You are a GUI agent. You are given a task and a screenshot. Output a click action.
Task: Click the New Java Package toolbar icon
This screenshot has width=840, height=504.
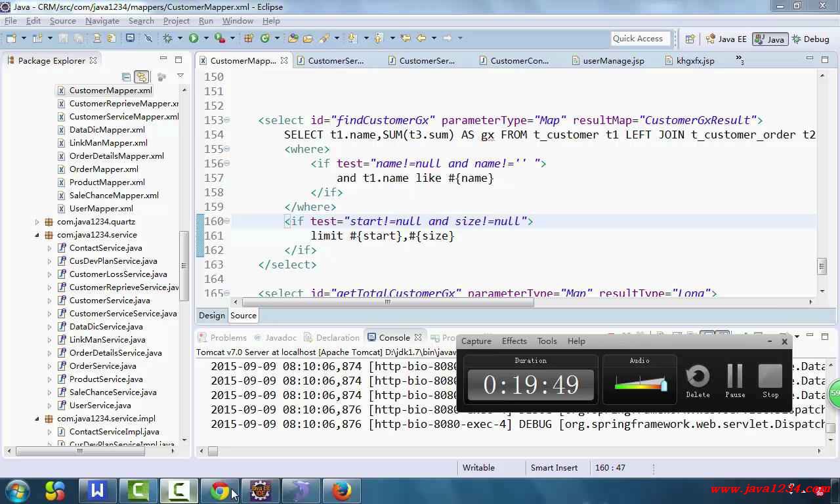point(249,38)
